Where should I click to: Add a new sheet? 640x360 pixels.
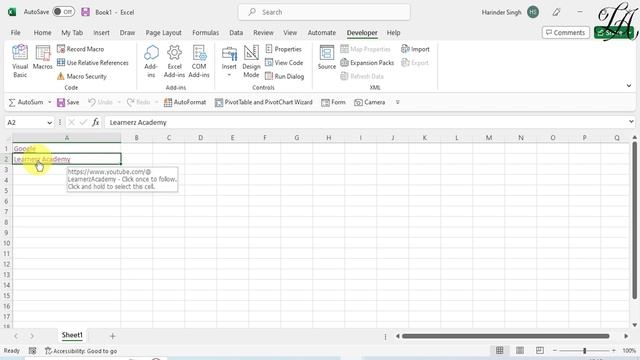click(x=112, y=336)
